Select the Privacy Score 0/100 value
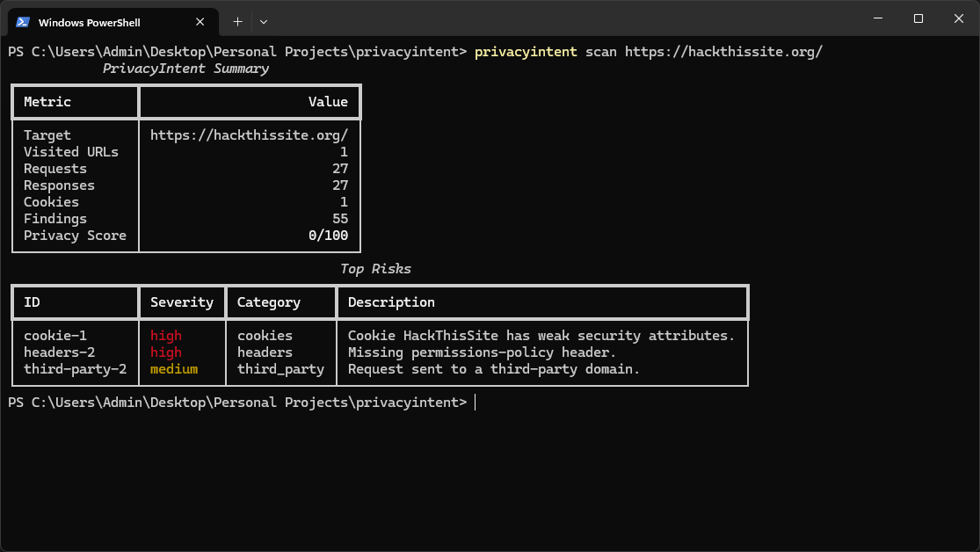Screen dimensions: 980x552 330,235
